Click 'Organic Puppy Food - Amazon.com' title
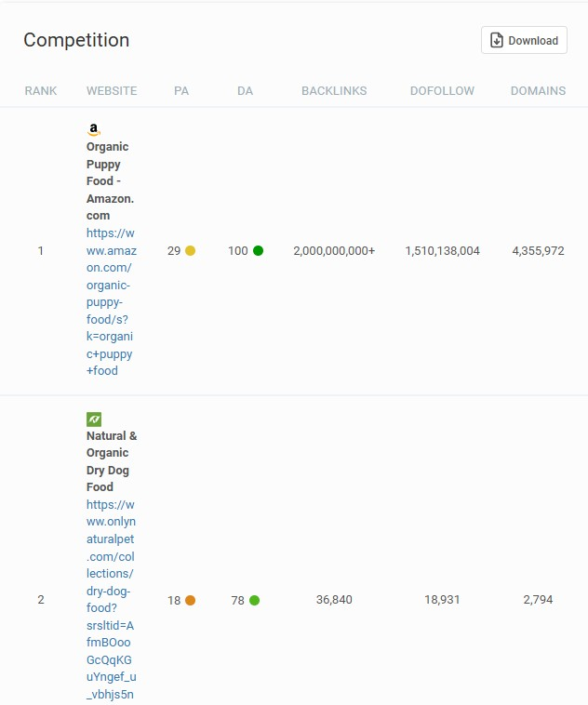Image resolution: width=588 pixels, height=705 pixels. [x=110, y=180]
